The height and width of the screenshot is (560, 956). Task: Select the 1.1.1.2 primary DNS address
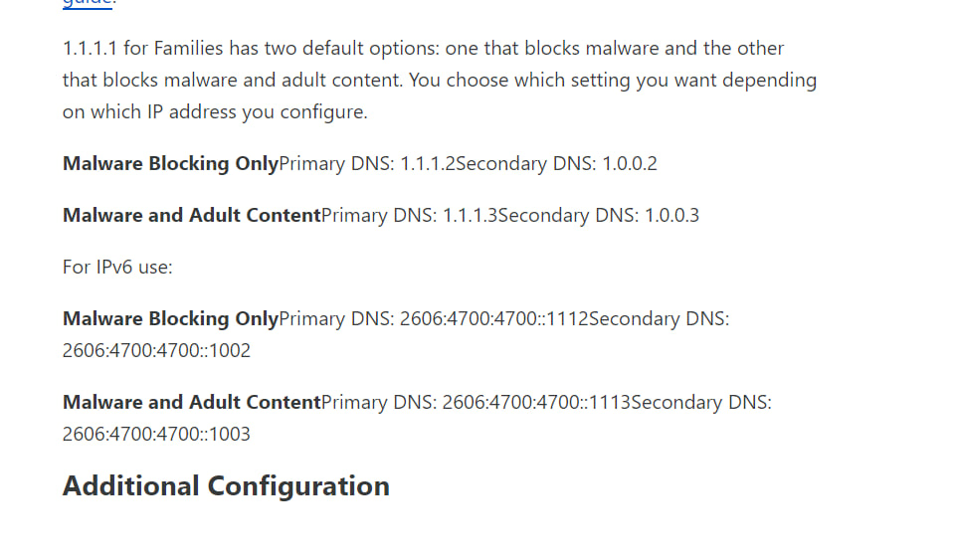(x=428, y=164)
